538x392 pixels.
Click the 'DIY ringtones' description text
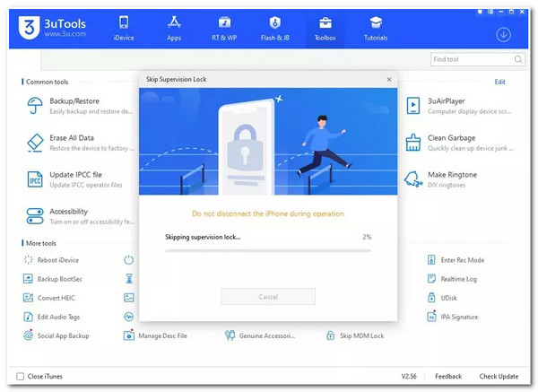click(447, 185)
